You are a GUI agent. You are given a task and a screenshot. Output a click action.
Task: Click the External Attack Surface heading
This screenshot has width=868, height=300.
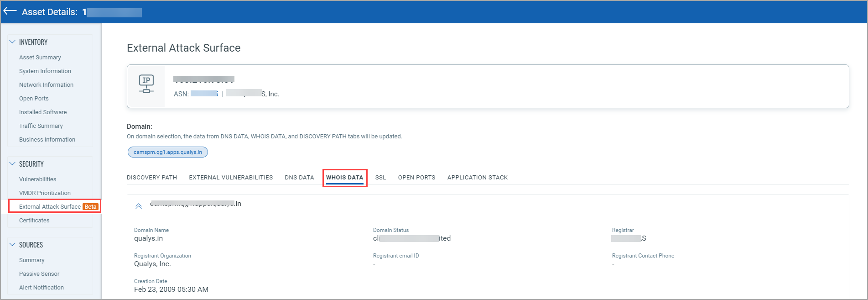[183, 48]
